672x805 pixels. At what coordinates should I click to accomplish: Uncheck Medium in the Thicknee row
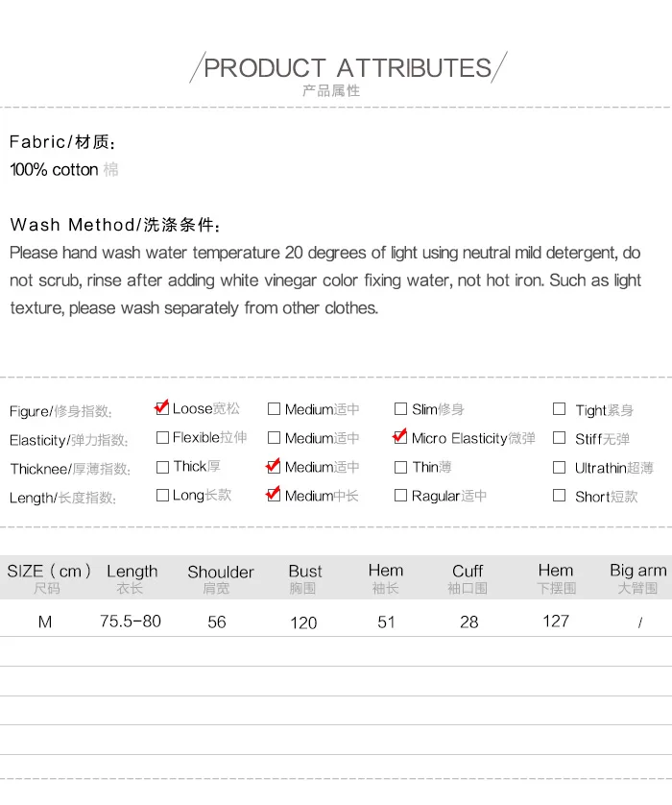274,467
